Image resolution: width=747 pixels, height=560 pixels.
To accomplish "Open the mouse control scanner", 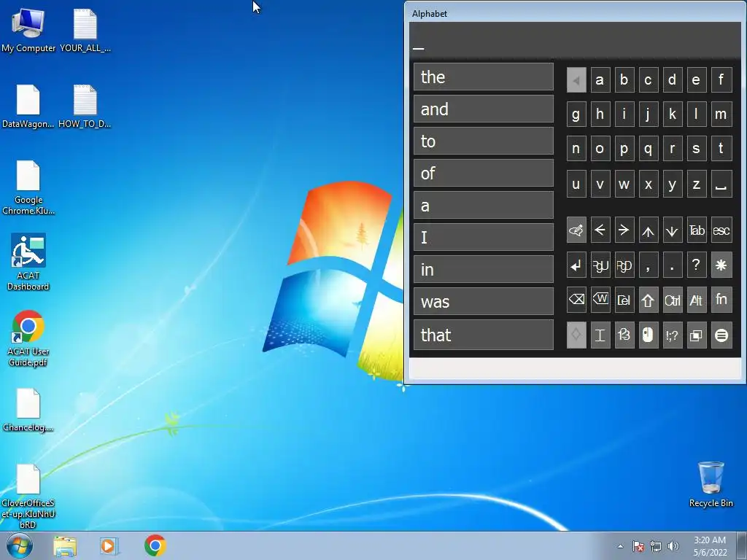I will point(648,335).
